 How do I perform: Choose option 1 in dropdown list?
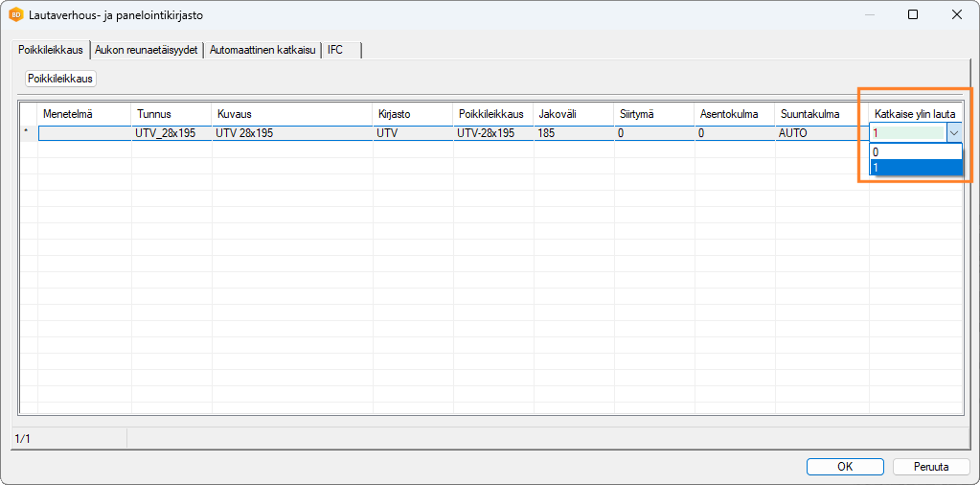tap(915, 168)
